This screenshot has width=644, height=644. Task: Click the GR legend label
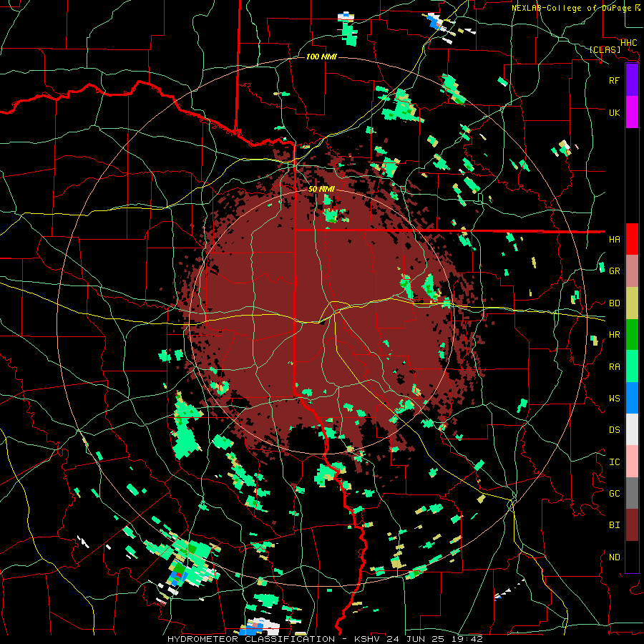(615, 271)
